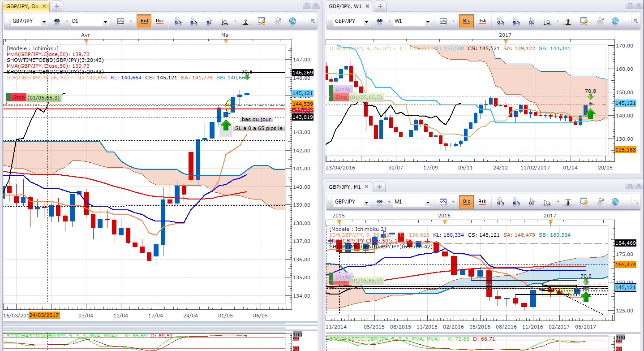The image size is (644, 351).
Task: Click the eye visibility icon in W1 chart
Action: pyautogui.click(x=600, y=21)
